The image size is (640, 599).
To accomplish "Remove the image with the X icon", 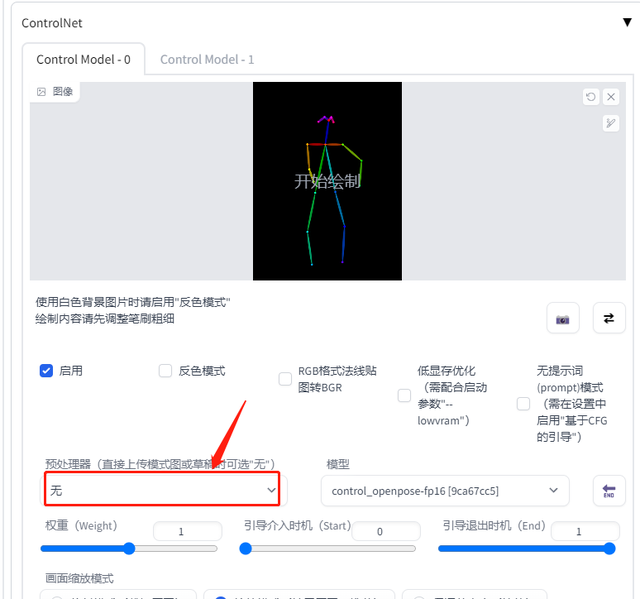I will pos(611,97).
